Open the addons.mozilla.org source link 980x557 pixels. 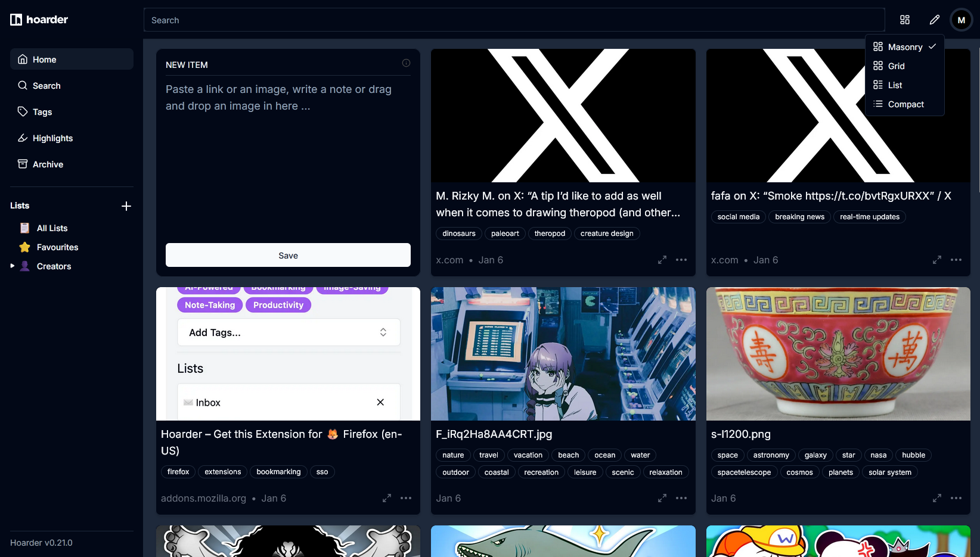pos(203,498)
